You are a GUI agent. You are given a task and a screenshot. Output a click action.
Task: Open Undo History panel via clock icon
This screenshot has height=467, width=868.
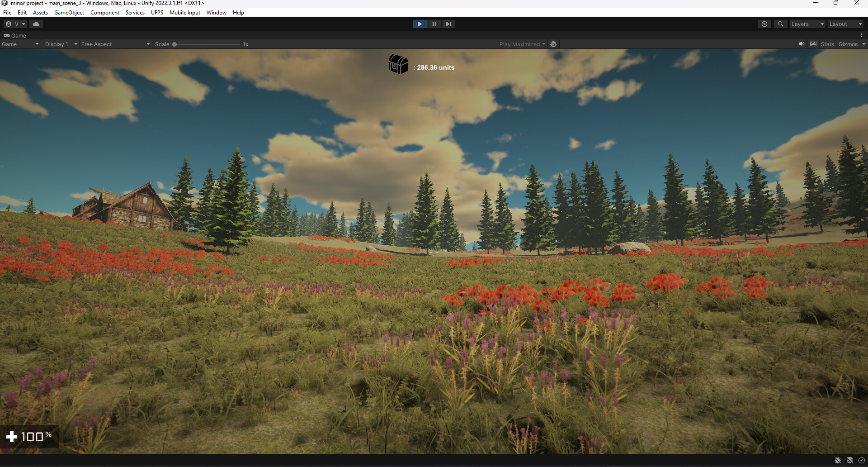coord(764,24)
